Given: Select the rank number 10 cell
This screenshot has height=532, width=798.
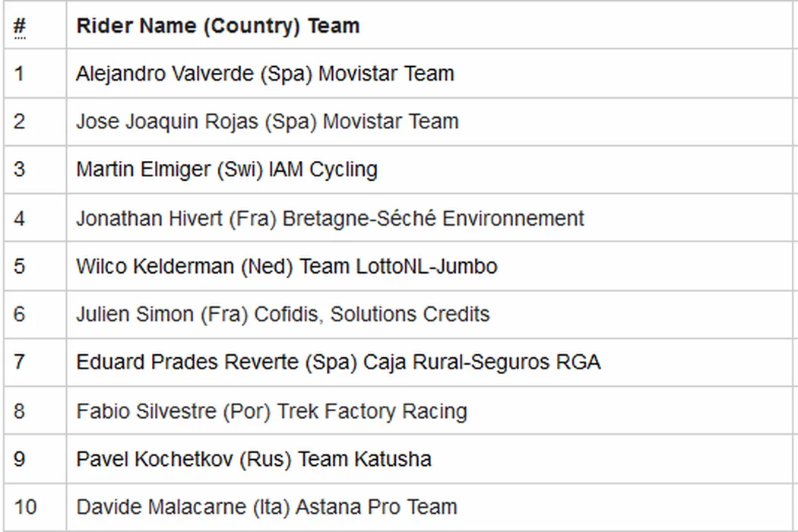Looking at the screenshot, I should (25, 506).
